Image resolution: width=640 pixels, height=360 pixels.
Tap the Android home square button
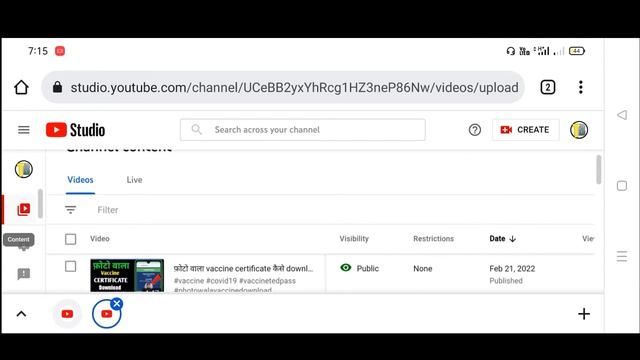[x=622, y=186]
